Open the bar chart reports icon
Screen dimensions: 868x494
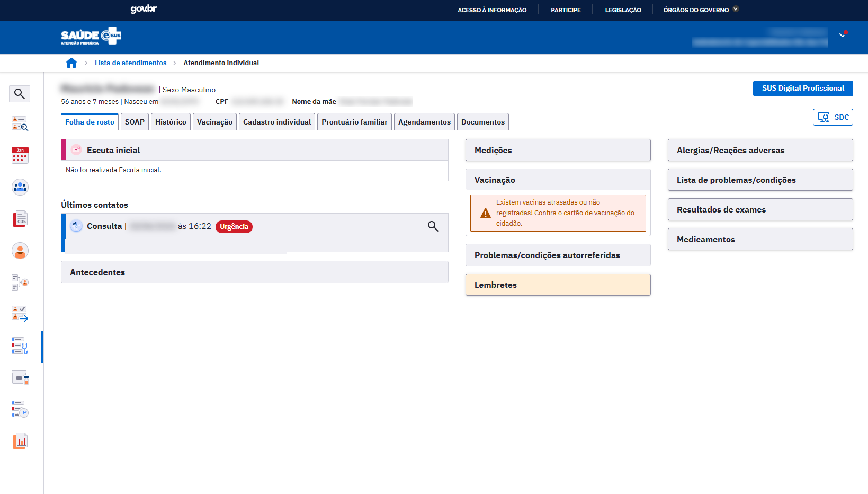pyautogui.click(x=20, y=441)
